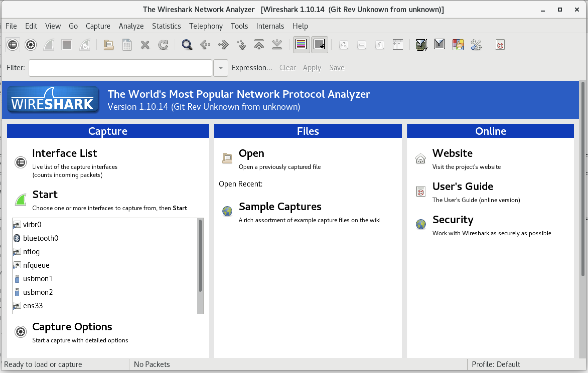Zoom in toolbar icon
588x373 pixels.
pos(343,45)
